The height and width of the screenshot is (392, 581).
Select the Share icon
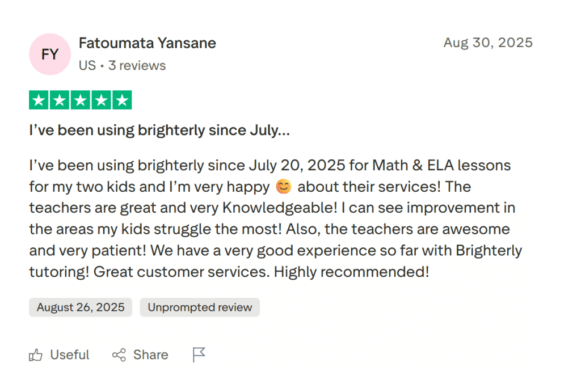(119, 354)
